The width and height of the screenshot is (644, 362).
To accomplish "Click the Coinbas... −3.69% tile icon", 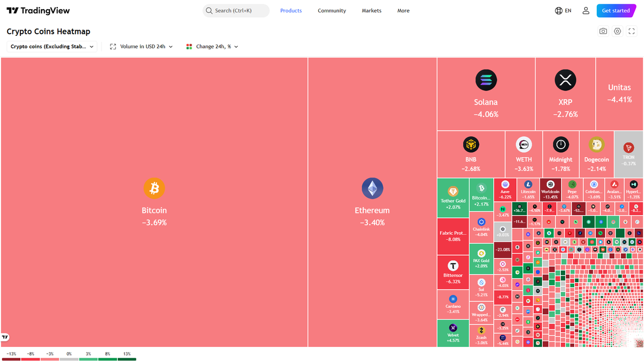I will coord(594,184).
